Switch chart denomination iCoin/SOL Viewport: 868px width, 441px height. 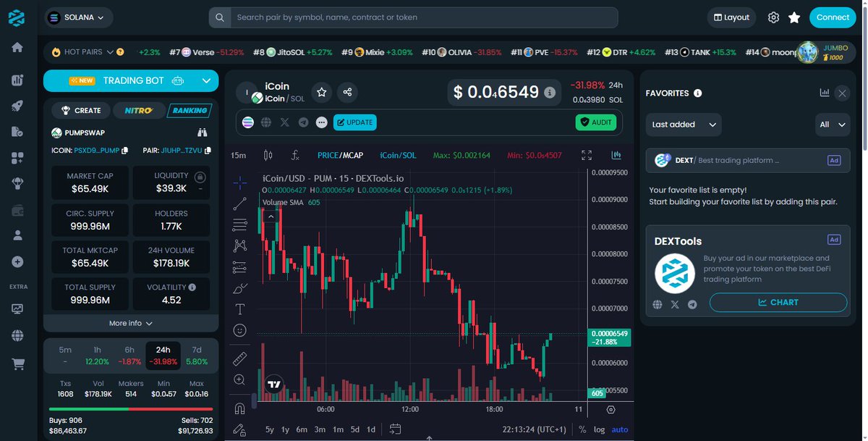click(399, 156)
